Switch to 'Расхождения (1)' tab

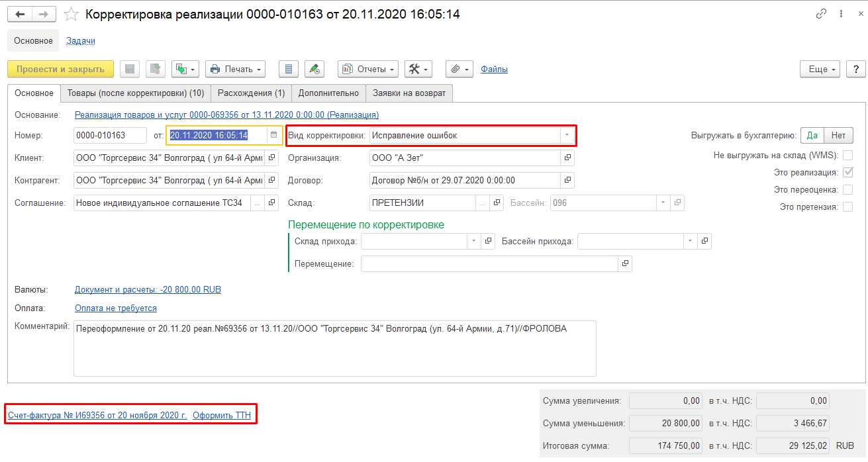pos(251,93)
